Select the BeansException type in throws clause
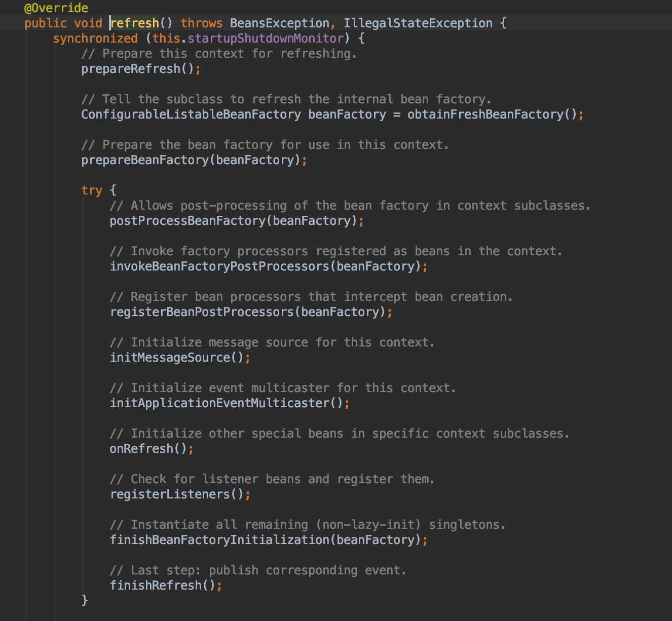The height and width of the screenshot is (621, 672). click(x=279, y=23)
